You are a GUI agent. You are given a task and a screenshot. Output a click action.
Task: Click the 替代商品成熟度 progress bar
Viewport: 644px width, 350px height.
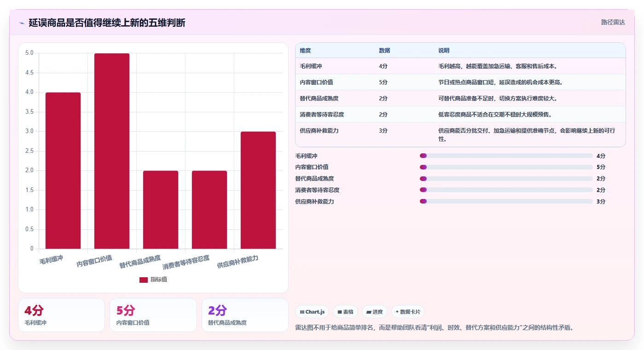506,179
